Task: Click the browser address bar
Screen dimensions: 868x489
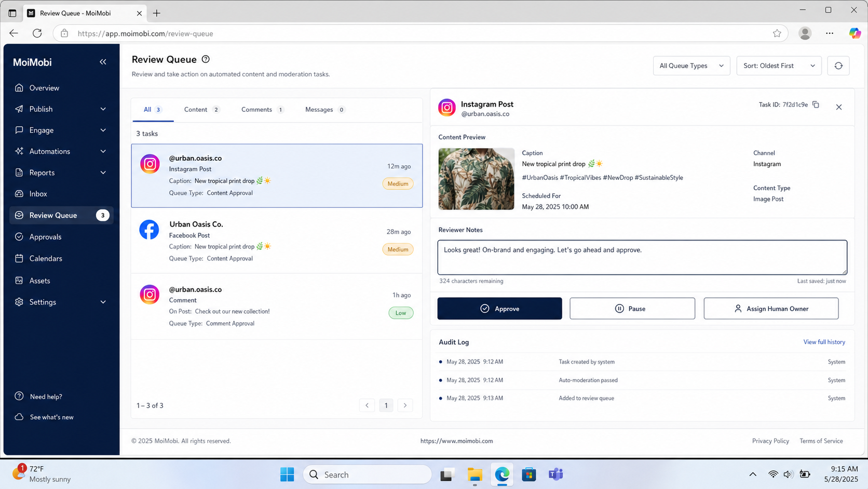Action: [421, 33]
